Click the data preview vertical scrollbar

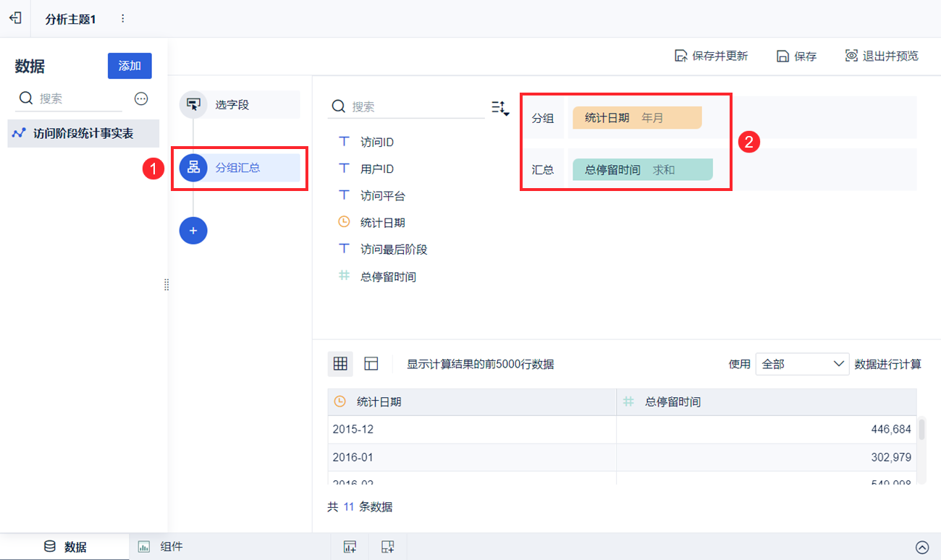921,430
